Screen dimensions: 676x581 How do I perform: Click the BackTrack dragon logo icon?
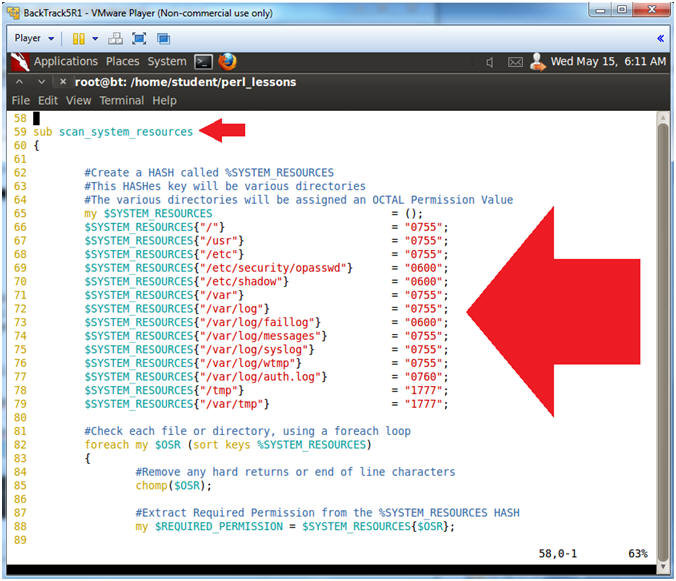20,62
